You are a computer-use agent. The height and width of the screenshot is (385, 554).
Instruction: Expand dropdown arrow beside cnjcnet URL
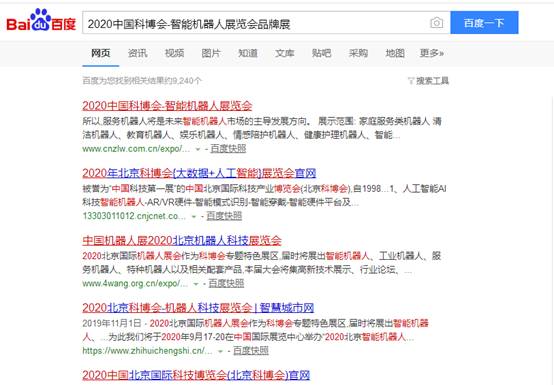[194, 217]
